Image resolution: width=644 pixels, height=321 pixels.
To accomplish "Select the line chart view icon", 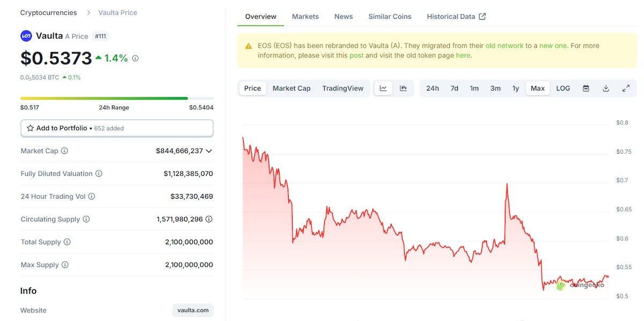I will pos(383,88).
